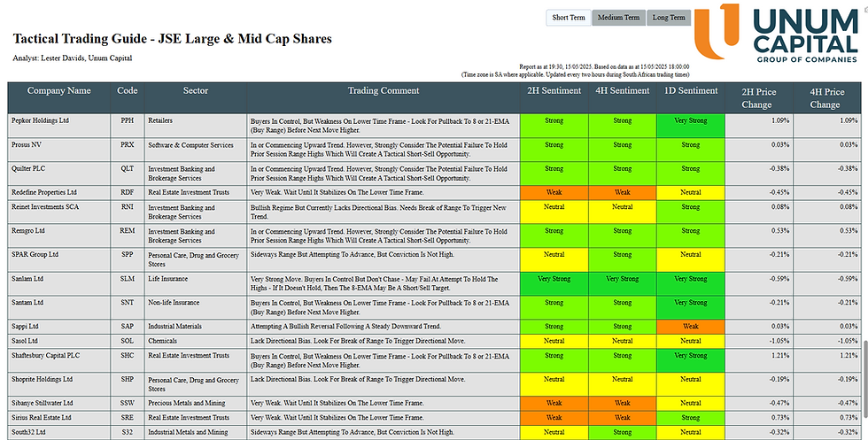Click the Tactical Trading Guide title
Viewport: 868px width, 440px height.
click(172, 39)
